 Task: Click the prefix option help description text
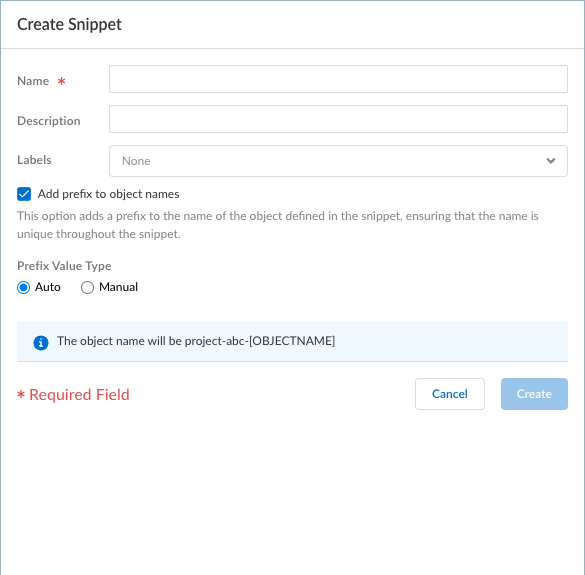(x=278, y=225)
